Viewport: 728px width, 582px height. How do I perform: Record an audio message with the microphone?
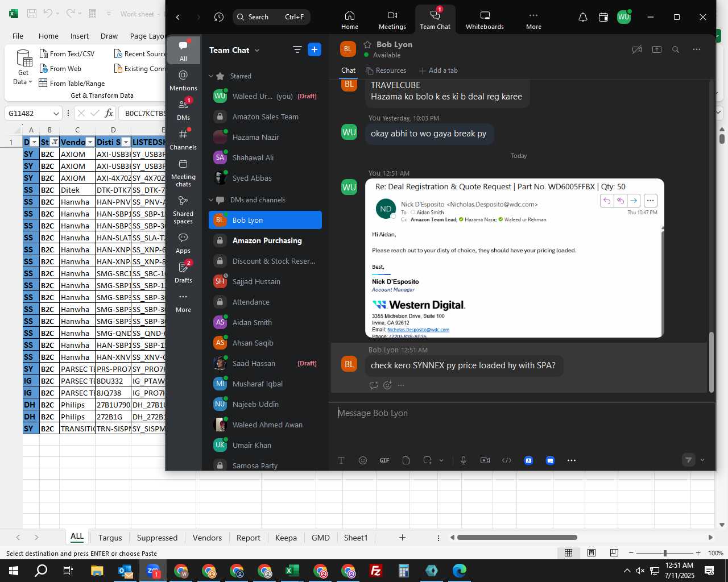point(464,460)
